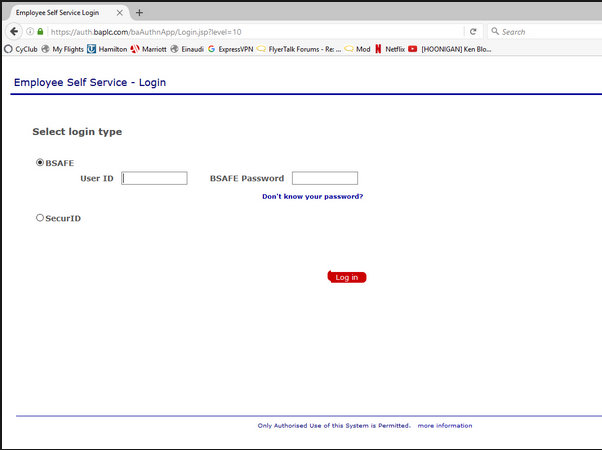Viewport: 602px width, 450px height.
Task: Click the Employee Self Service - Login title
Action: pyautogui.click(x=90, y=82)
